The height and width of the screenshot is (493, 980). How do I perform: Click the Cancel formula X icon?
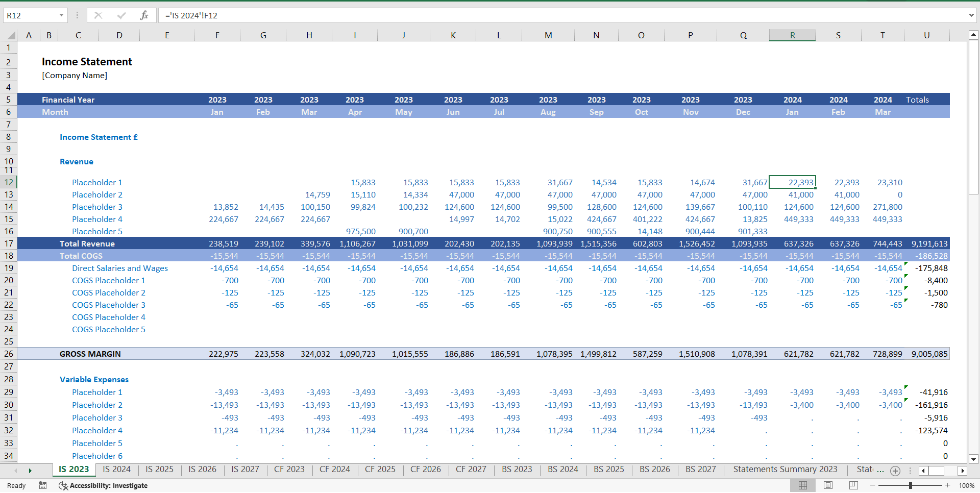(x=98, y=15)
